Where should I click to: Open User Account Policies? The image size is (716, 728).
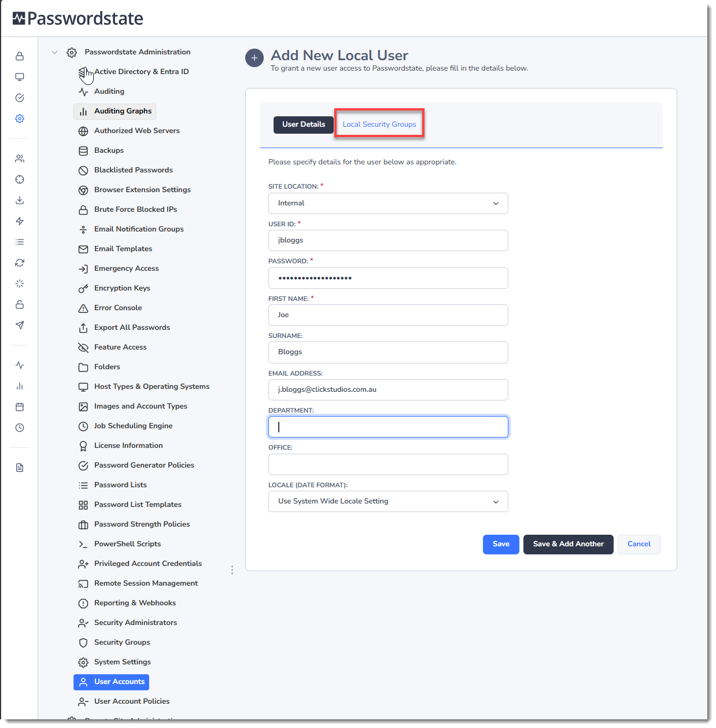132,701
